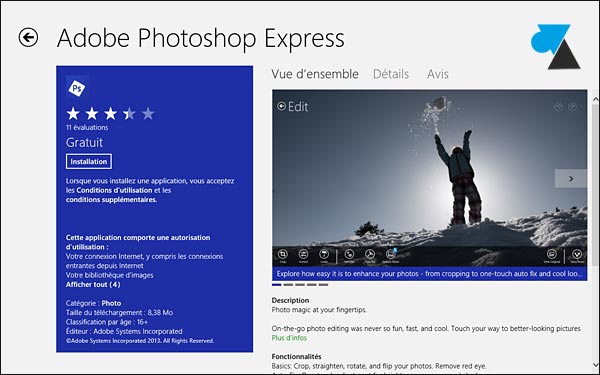Click 'Classification par âge : 16+'

107,322
